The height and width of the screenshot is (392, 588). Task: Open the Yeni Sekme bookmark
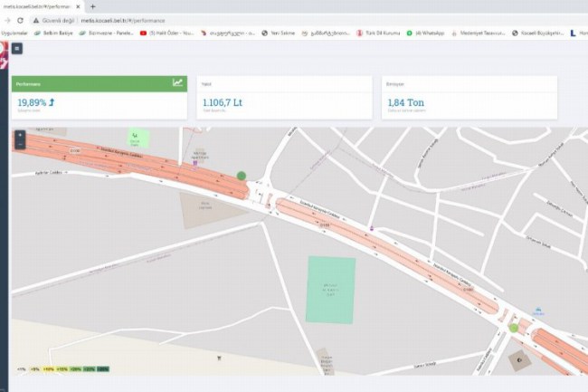tap(280, 33)
